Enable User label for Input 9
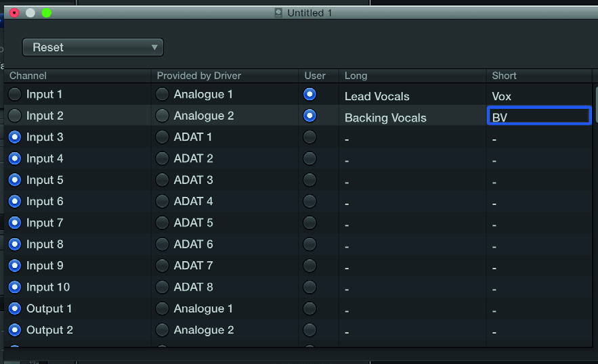 tap(309, 265)
